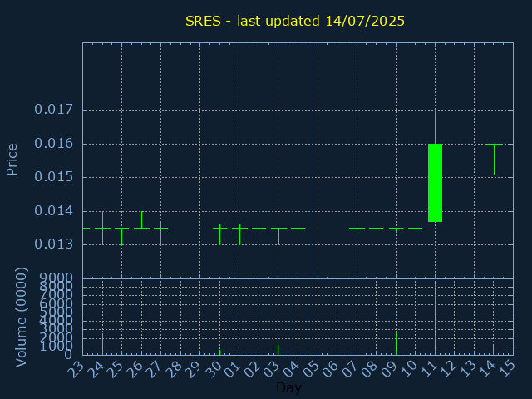Click the "11" day axis label

point(429,369)
